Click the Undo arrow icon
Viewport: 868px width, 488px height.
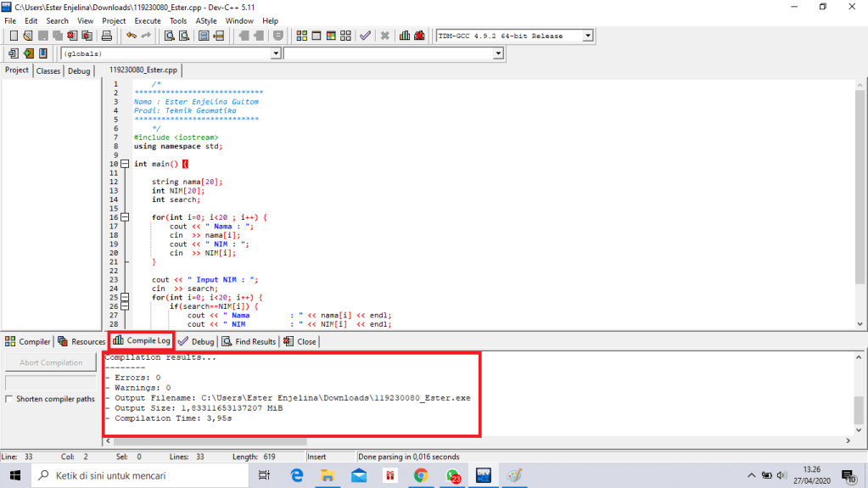click(x=131, y=36)
